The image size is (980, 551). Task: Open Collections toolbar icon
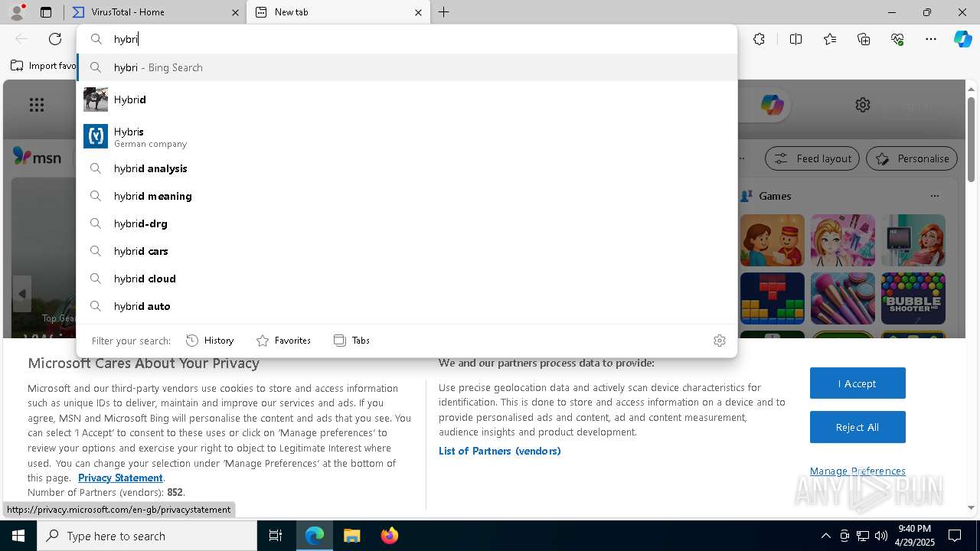[x=864, y=39]
